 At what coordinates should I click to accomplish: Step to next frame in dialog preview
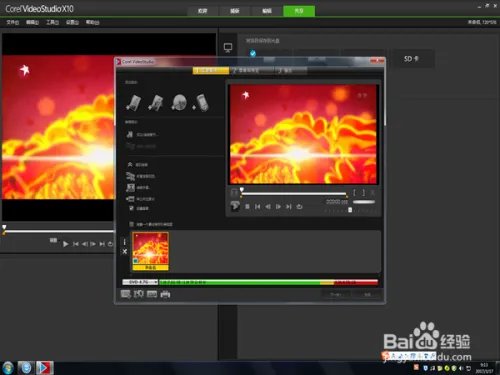pyautogui.click(x=278, y=207)
